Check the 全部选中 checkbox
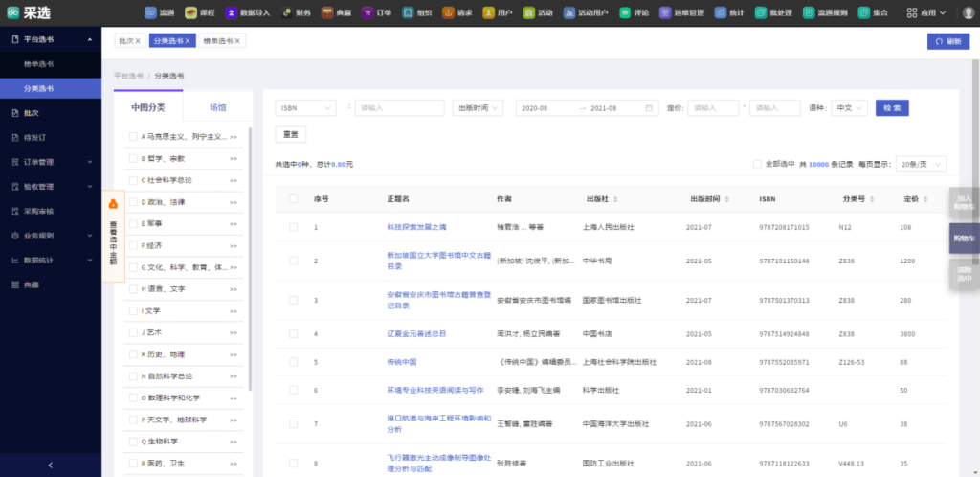 [757, 164]
